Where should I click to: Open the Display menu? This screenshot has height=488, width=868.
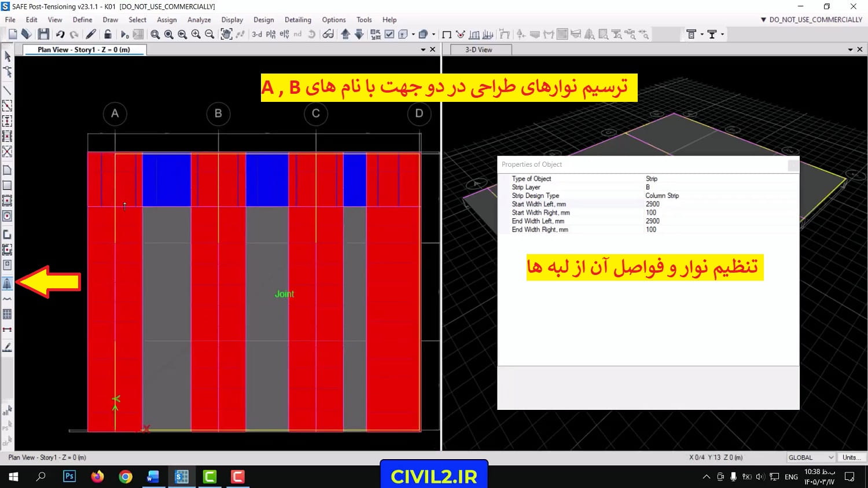232,20
